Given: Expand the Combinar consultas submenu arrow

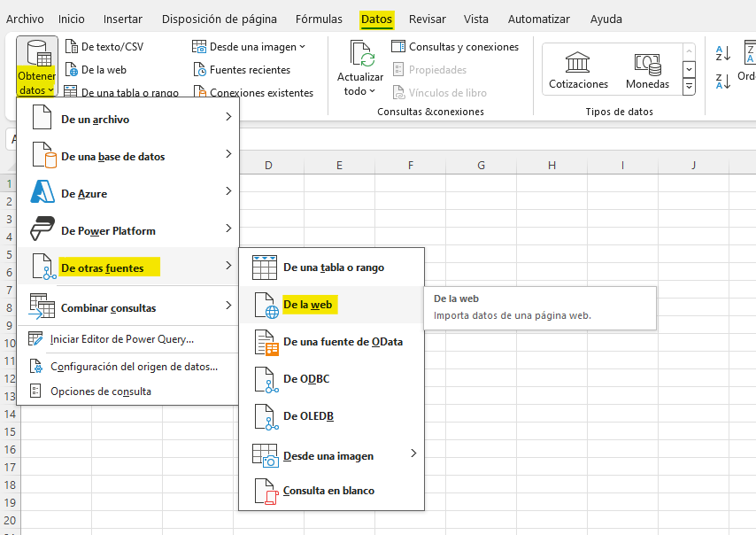Looking at the screenshot, I should [228, 306].
